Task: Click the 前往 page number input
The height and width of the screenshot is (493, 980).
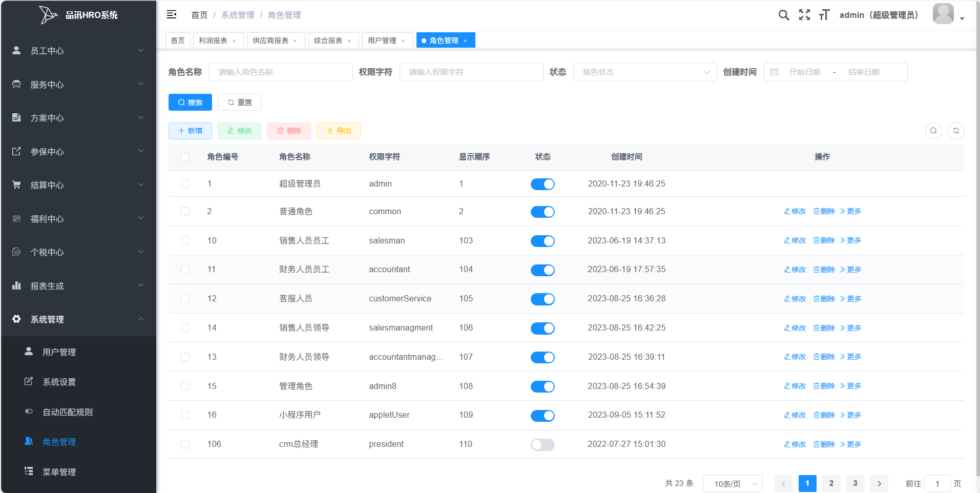Action: click(x=937, y=484)
